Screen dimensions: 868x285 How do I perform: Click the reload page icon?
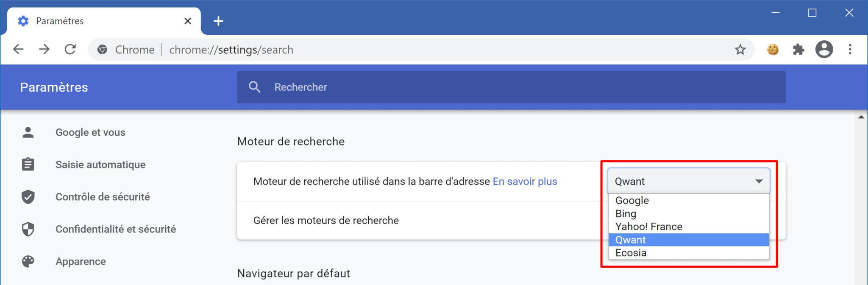(70, 49)
